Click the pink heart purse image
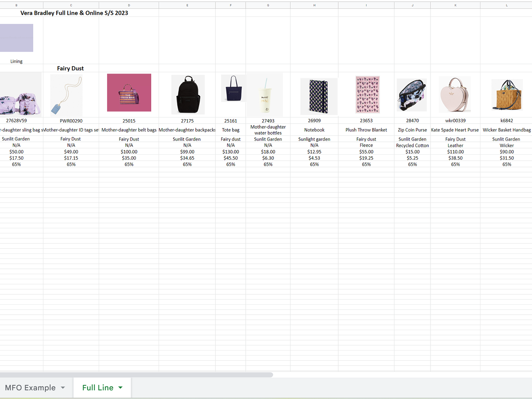This screenshot has width=532, height=399. click(455, 94)
